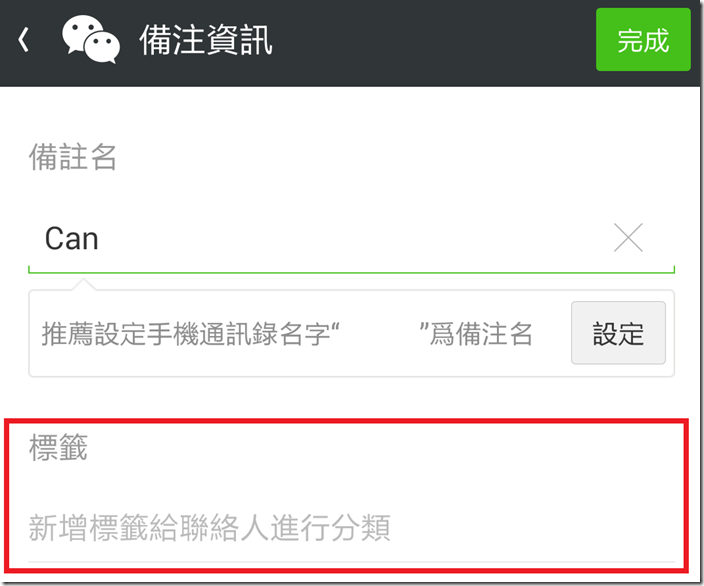
Task: Tap the WeChat chat bubbles logo
Action: (x=91, y=40)
